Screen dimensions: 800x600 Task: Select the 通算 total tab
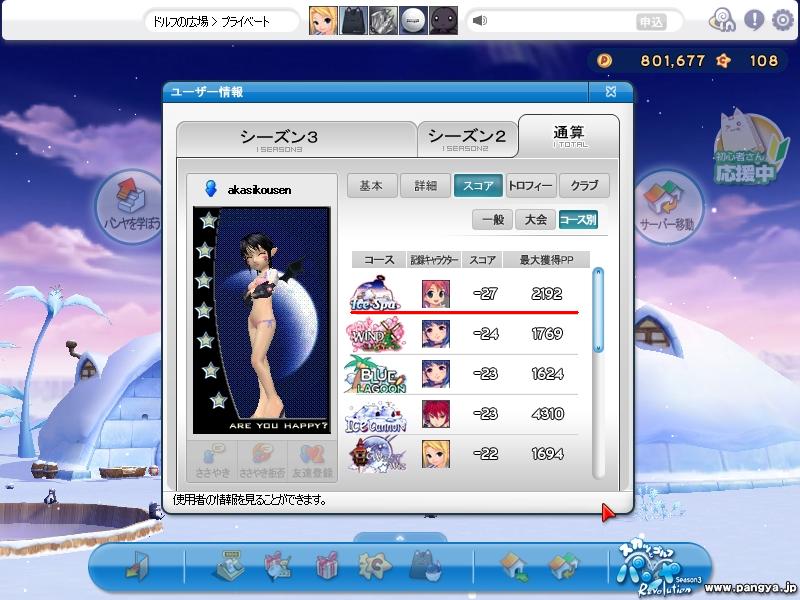pos(569,136)
